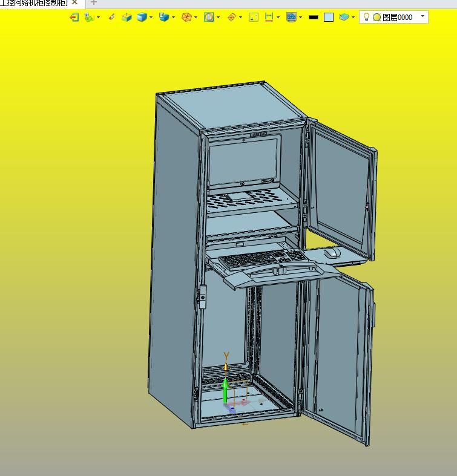Click the shaded blue cube display icon
Screen dimensions: 457x476
coord(142,17)
